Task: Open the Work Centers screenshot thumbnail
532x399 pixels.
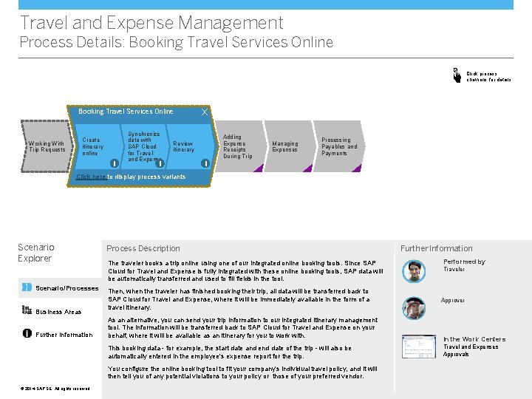Action: [419, 347]
